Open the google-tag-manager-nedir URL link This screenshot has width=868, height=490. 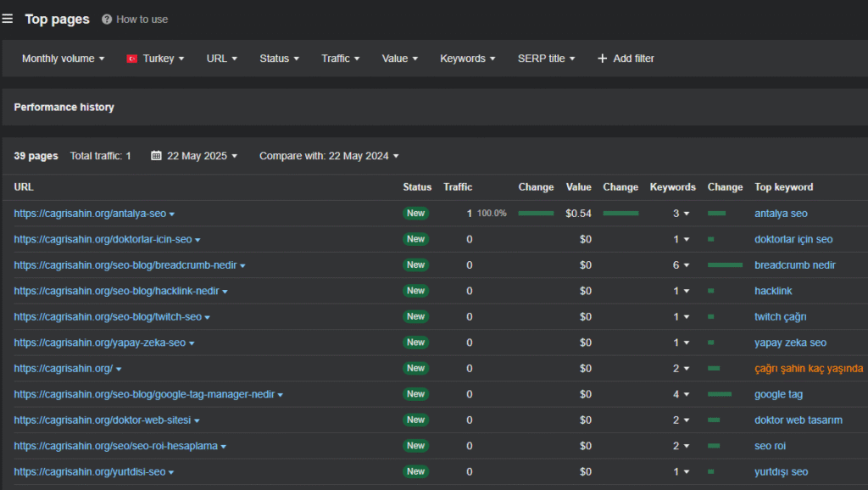[144, 394]
